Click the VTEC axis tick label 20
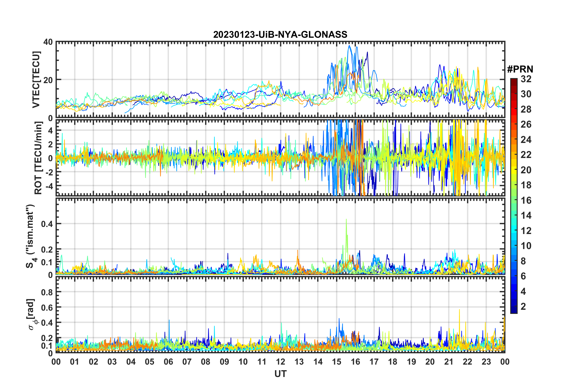 (48, 80)
